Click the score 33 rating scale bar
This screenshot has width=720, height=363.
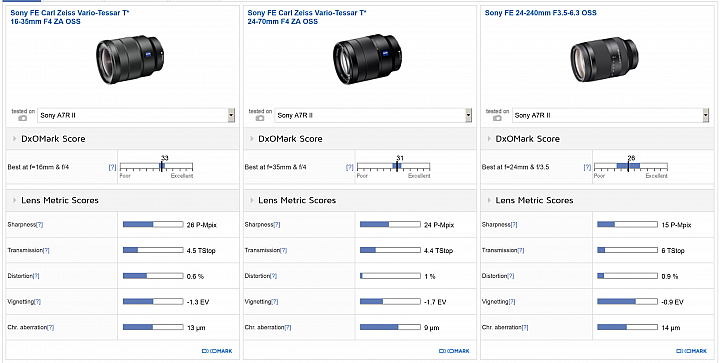[x=156, y=167]
